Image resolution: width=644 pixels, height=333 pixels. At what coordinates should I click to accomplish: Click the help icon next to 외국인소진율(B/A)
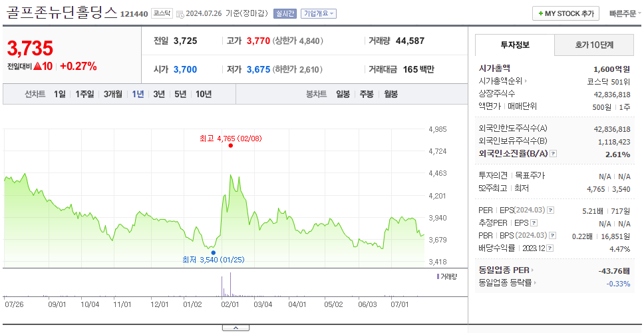click(x=554, y=154)
